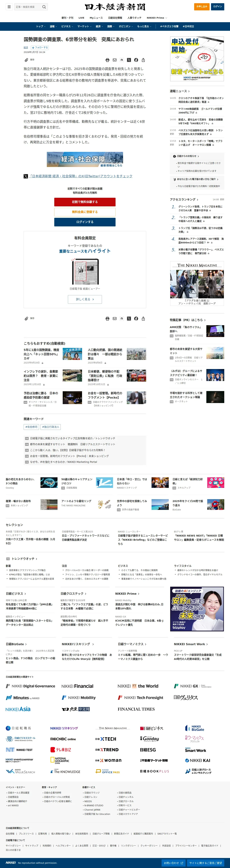Click the フォローする follow button

tap(40, 47)
